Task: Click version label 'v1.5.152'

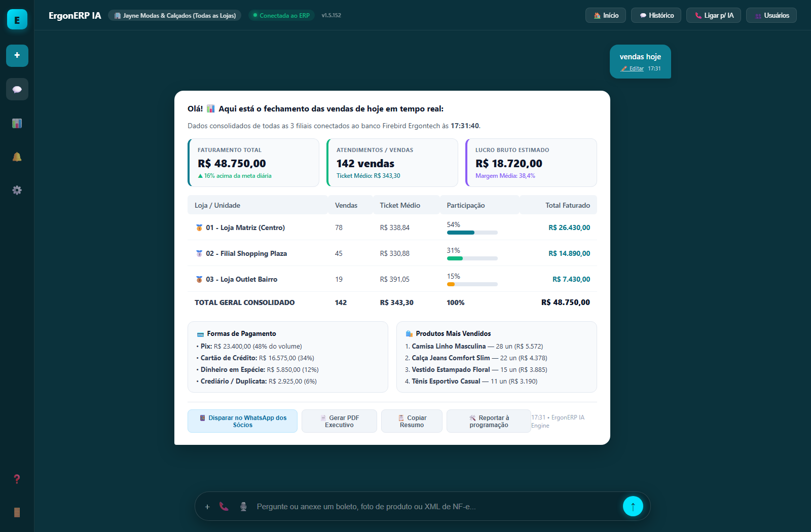Action: [x=331, y=15]
